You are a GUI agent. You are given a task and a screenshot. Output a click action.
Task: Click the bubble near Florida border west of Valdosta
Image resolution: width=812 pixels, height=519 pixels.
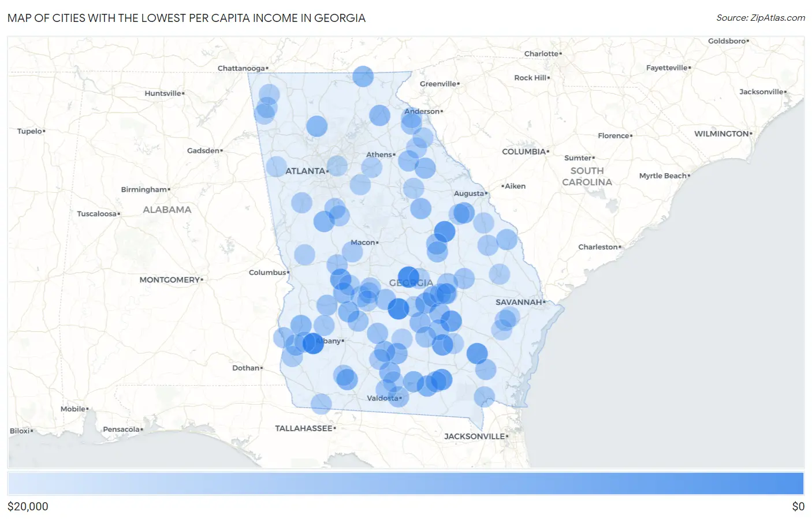[321, 404]
